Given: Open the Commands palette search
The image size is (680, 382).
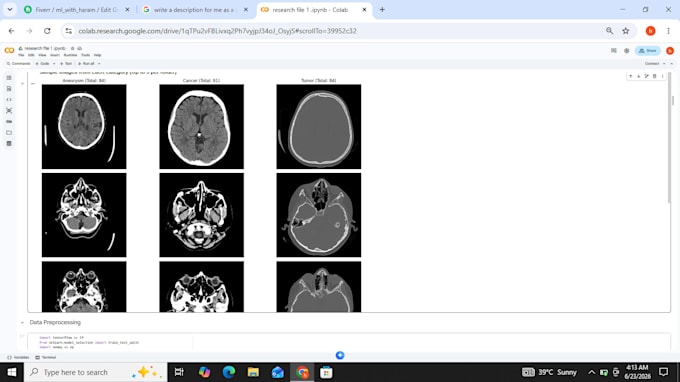Looking at the screenshot, I should 19,64.
